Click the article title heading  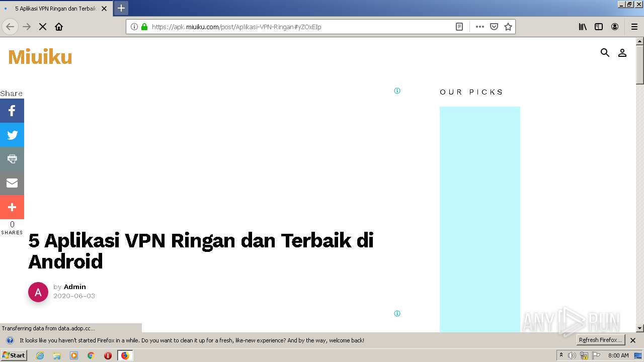pyautogui.click(x=201, y=251)
